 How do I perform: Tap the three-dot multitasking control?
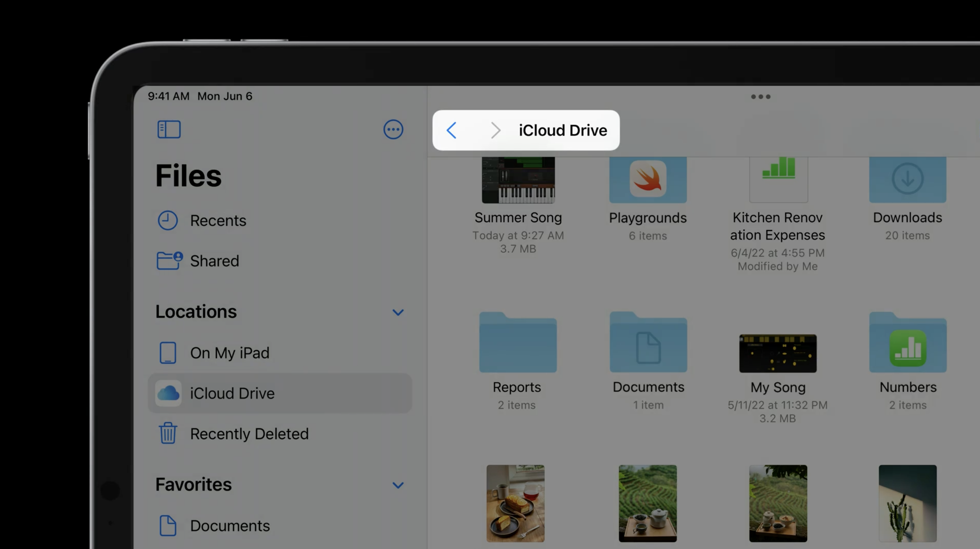coord(760,97)
